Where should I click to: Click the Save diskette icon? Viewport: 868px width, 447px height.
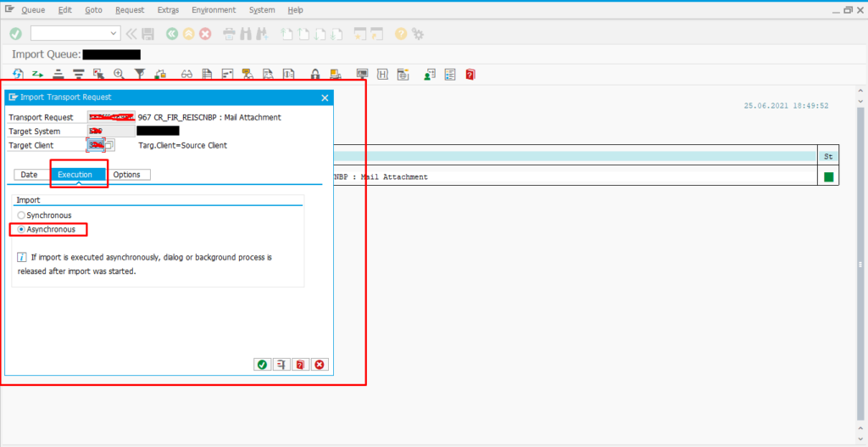click(147, 34)
